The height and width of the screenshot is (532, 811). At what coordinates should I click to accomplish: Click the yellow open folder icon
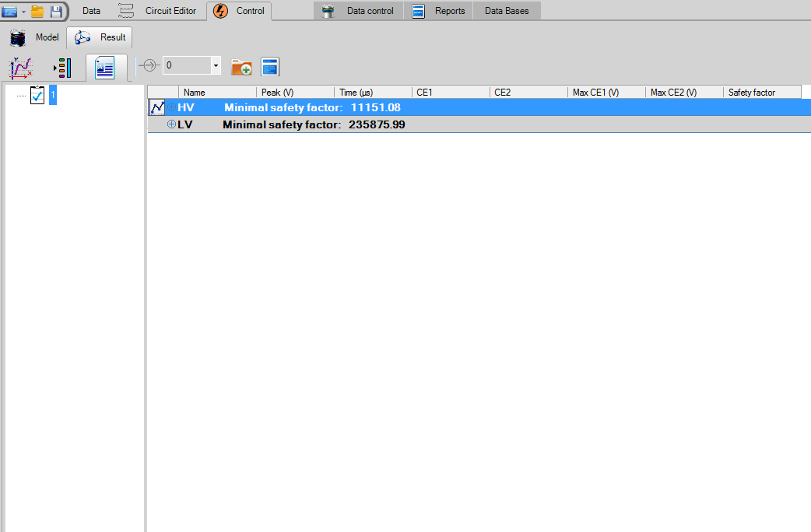(x=37, y=12)
